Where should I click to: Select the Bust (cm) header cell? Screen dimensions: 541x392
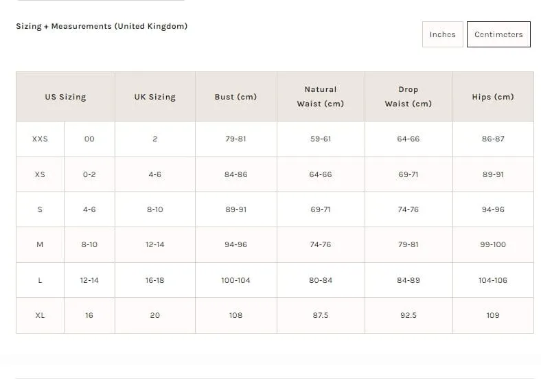pyautogui.click(x=236, y=97)
